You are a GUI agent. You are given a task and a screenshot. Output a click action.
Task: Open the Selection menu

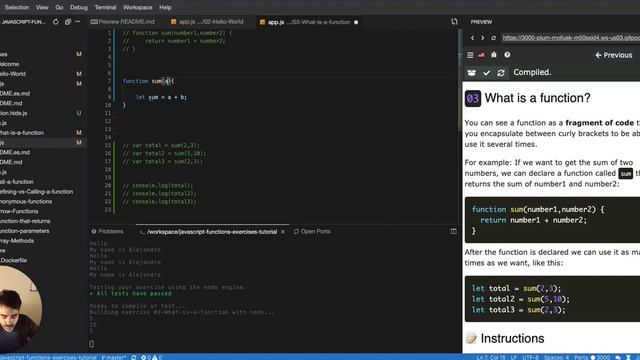[x=17, y=7]
